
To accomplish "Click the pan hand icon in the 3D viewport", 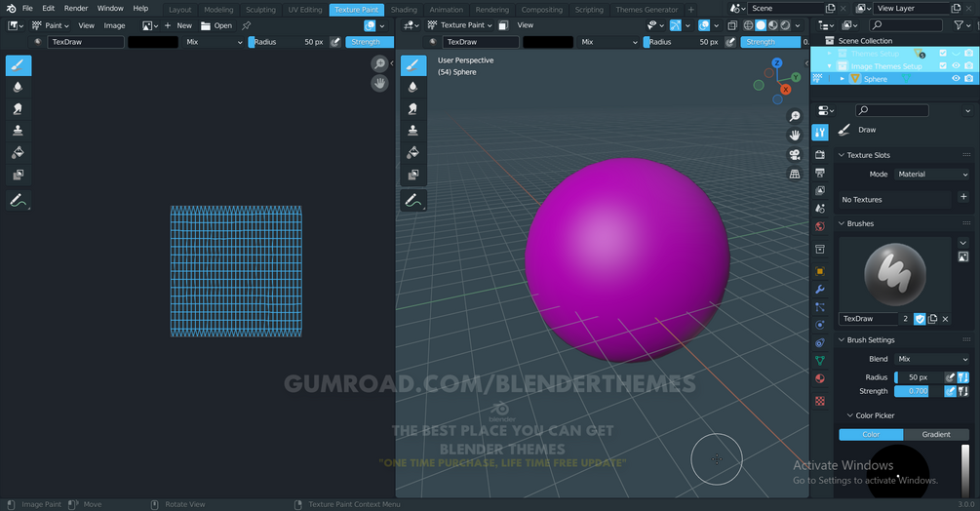I will 795,136.
